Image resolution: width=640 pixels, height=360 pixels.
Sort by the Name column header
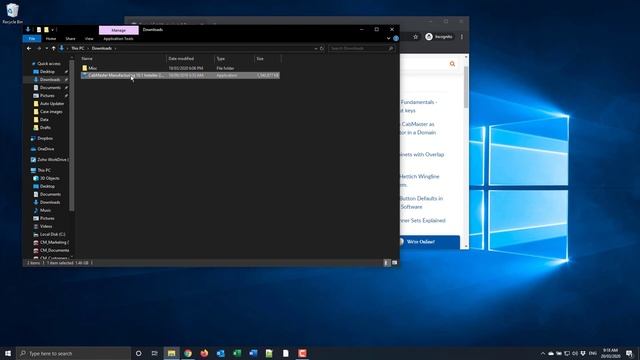coord(122,59)
